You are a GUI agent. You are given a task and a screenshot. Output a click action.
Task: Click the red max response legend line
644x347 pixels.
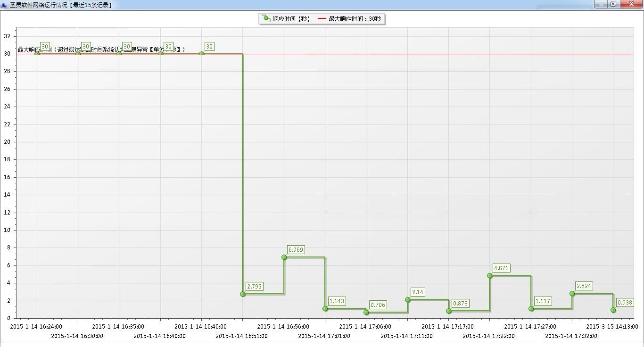pyautogui.click(x=322, y=19)
